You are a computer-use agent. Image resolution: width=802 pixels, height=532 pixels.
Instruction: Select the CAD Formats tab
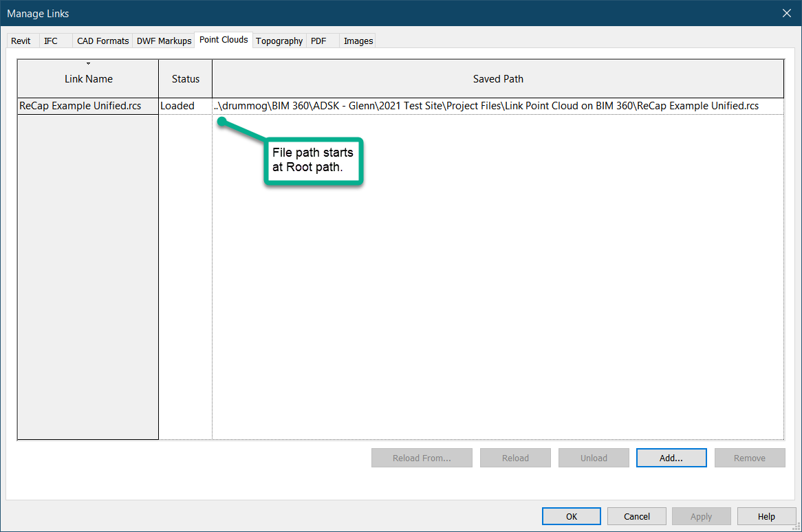[102, 41]
